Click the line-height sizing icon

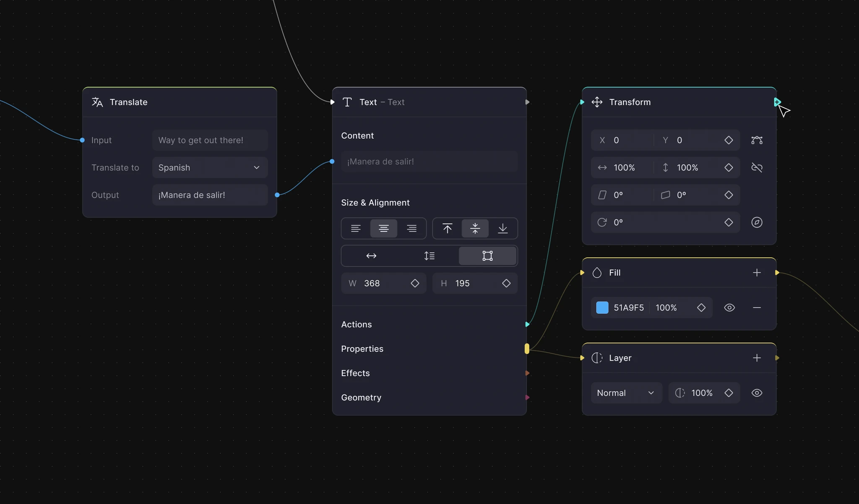(x=429, y=256)
